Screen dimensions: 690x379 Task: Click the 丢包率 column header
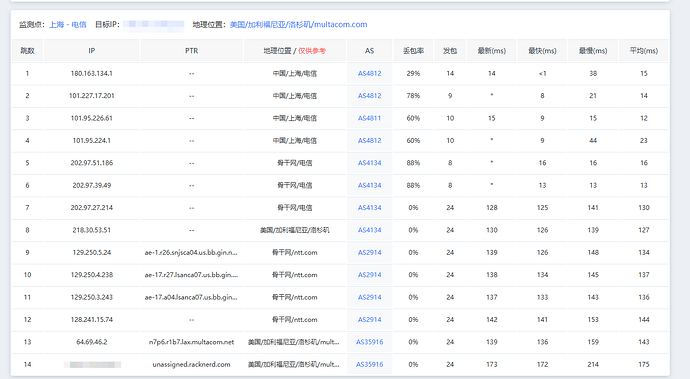[413, 51]
